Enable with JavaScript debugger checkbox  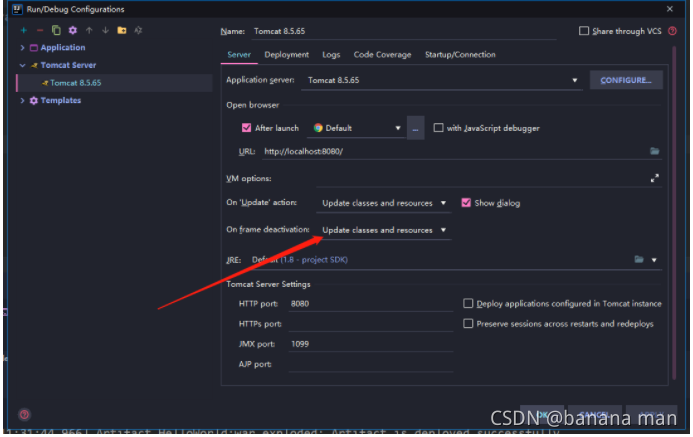[x=438, y=128]
